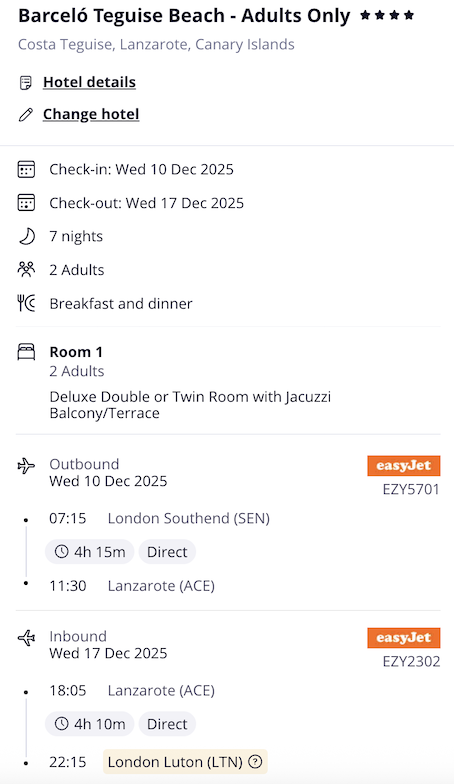Click the 4h 10m duration badge

(90, 724)
